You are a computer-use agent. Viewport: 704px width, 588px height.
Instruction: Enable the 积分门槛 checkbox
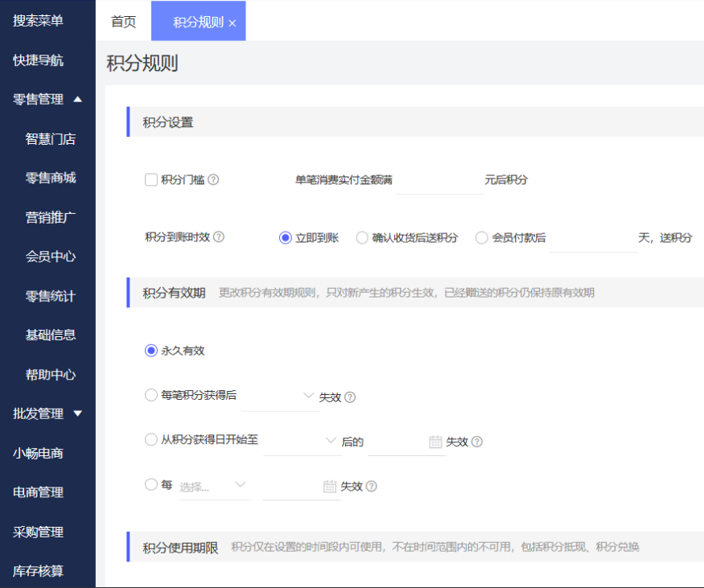pyautogui.click(x=151, y=179)
